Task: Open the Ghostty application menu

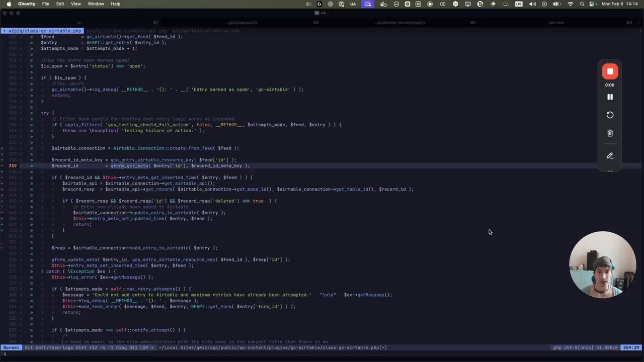Action: pyautogui.click(x=27, y=4)
